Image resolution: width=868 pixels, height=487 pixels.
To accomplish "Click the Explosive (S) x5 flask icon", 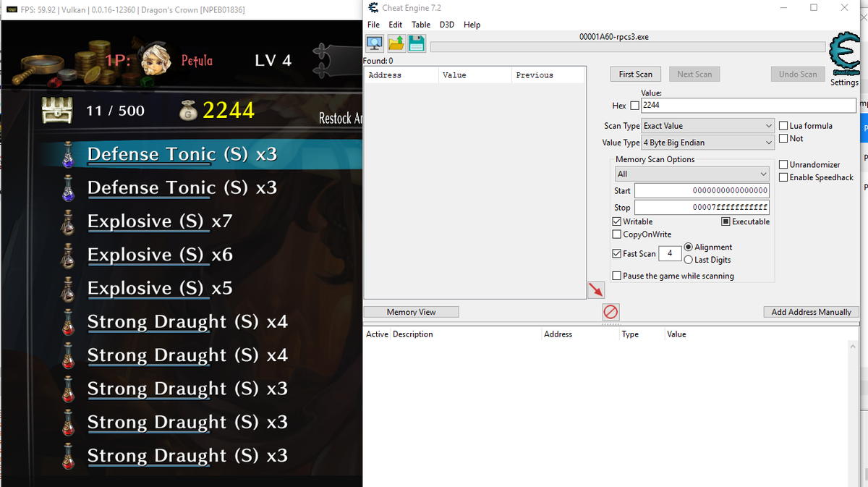I will (x=69, y=288).
